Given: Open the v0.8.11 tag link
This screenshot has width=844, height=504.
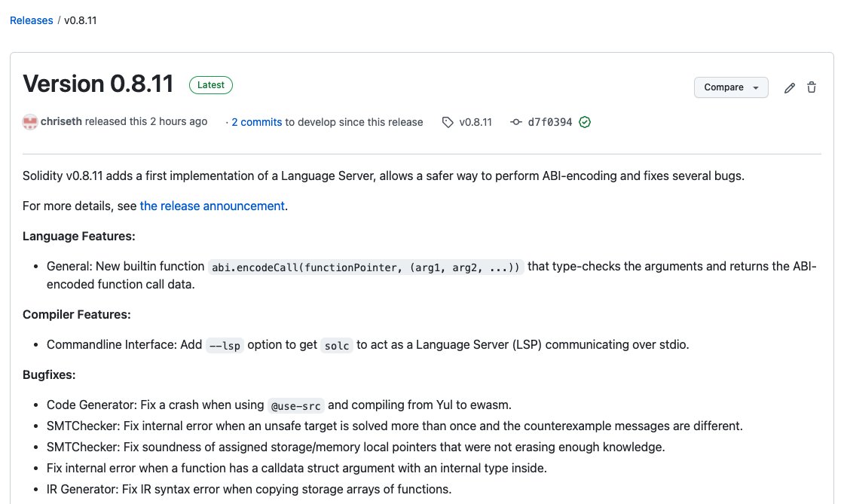Looking at the screenshot, I should point(476,122).
